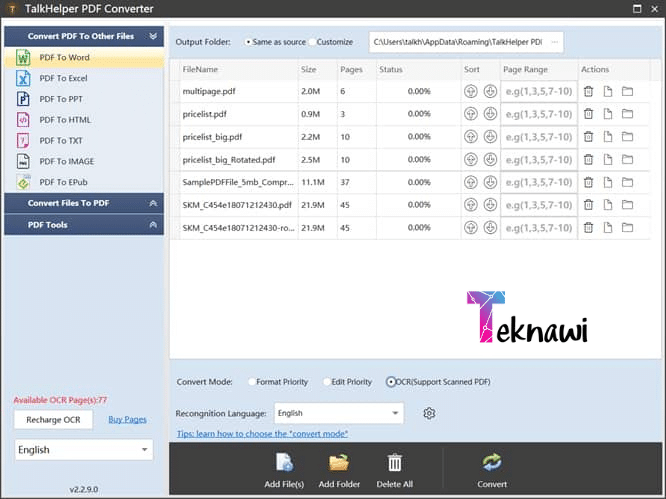This screenshot has height=499, width=666.
Task: Select PDF To IMAGE in the sidebar
Action: pos(66,161)
